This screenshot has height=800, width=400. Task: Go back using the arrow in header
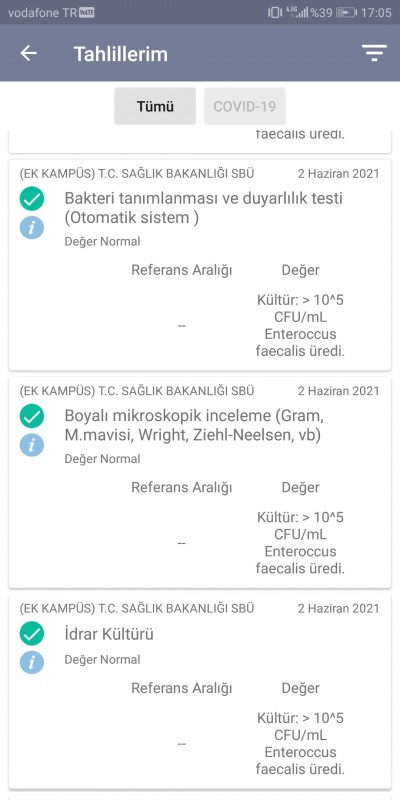29,53
